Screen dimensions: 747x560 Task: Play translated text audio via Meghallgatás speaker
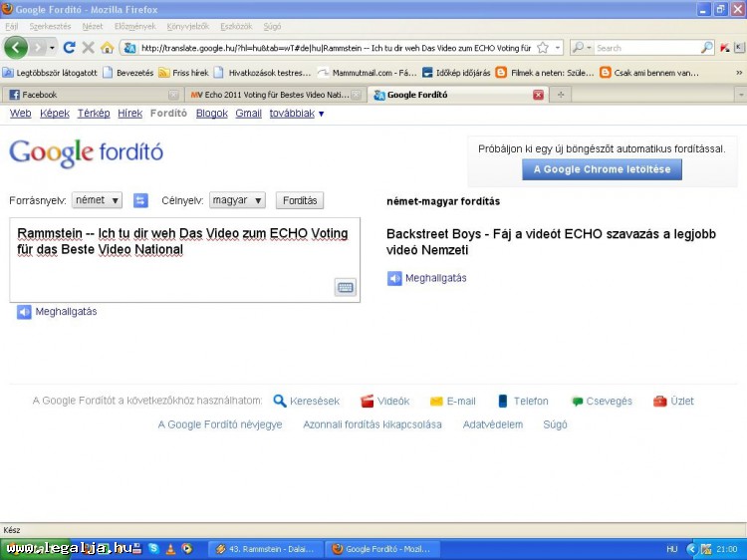pyautogui.click(x=394, y=278)
